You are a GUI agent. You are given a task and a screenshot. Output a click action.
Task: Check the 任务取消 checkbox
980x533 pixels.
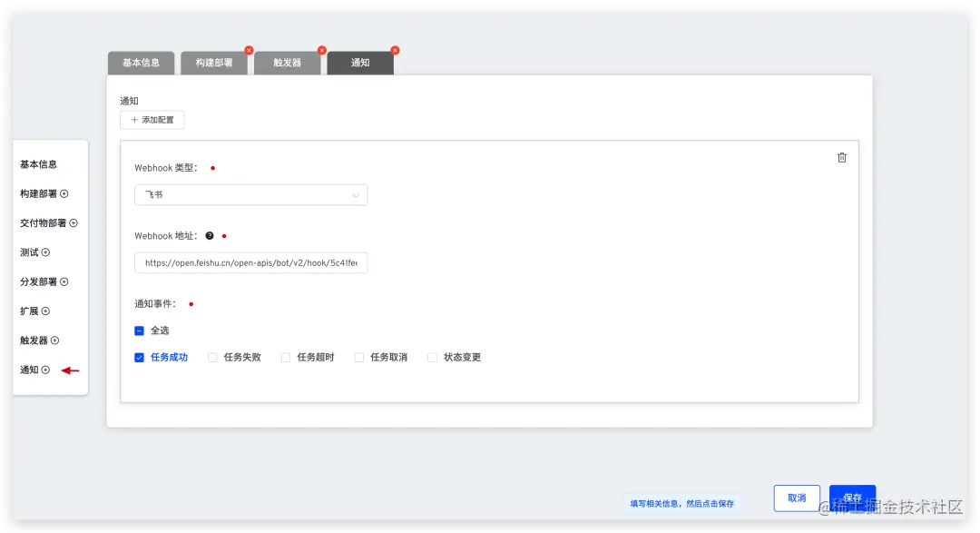[358, 358]
